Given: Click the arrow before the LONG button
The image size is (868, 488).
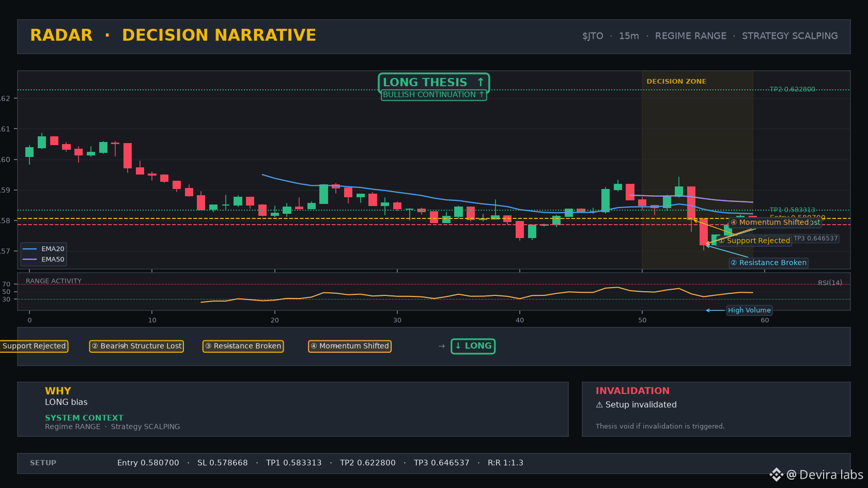Looking at the screenshot, I should pos(441,346).
